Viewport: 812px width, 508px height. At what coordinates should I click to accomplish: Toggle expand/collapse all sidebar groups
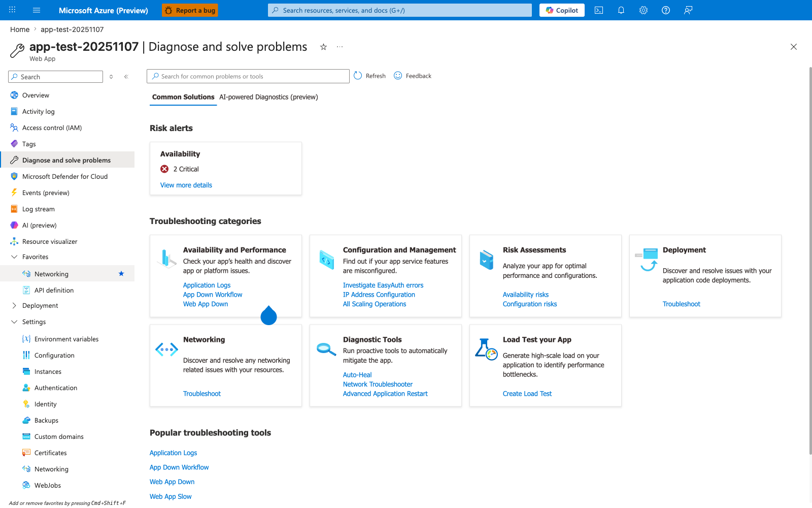pos(111,77)
